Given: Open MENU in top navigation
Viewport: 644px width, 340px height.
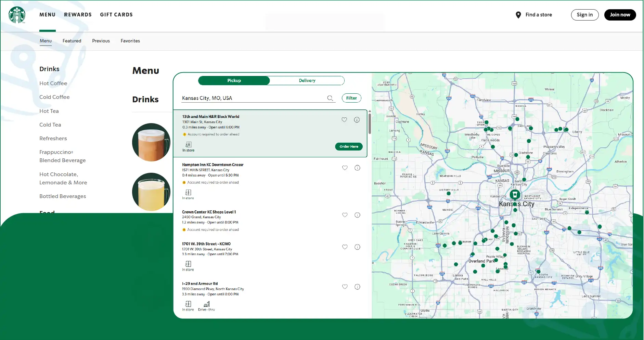Looking at the screenshot, I should 48,15.
